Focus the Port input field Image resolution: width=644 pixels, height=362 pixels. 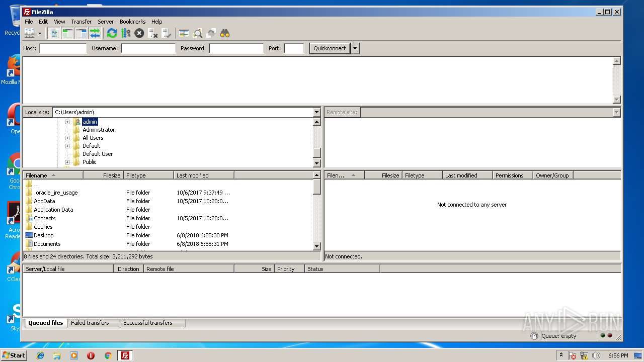click(294, 48)
